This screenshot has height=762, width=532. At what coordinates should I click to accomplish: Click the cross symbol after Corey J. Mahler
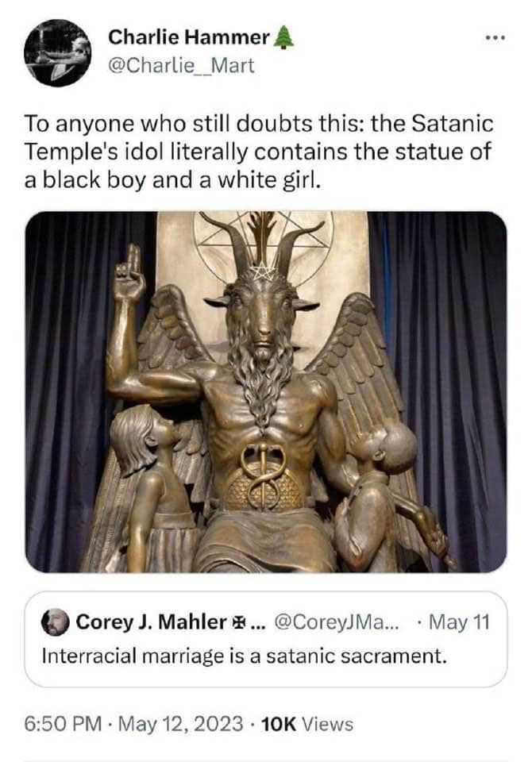click(237, 622)
